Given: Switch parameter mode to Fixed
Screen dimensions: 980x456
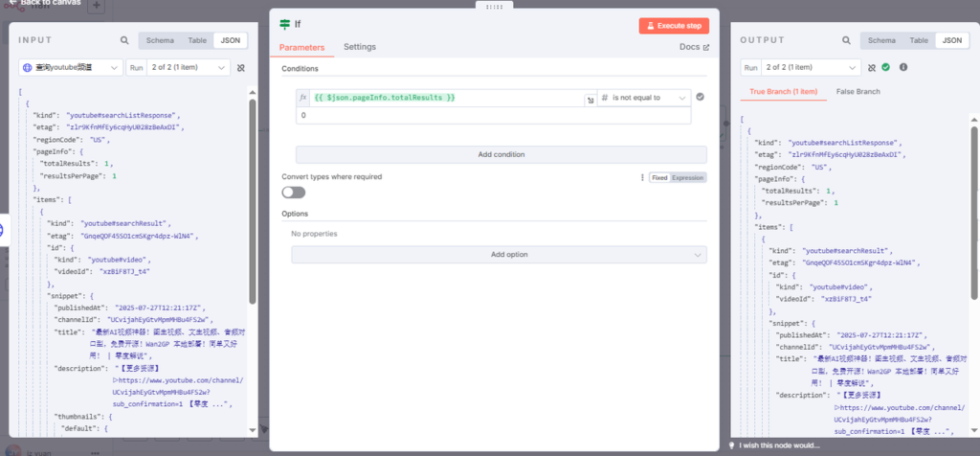Looking at the screenshot, I should 659,177.
